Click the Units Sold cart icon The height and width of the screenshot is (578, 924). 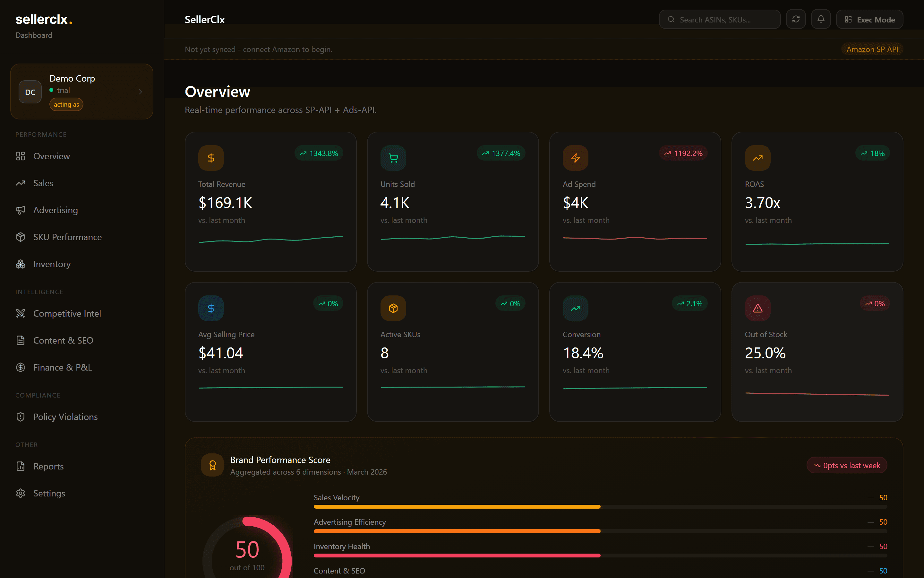coord(393,158)
